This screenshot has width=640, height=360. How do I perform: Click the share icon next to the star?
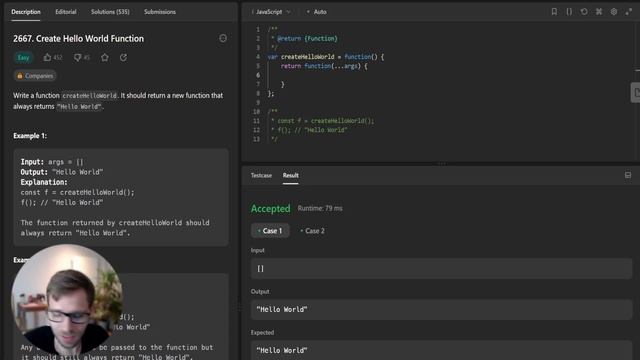pos(123,58)
